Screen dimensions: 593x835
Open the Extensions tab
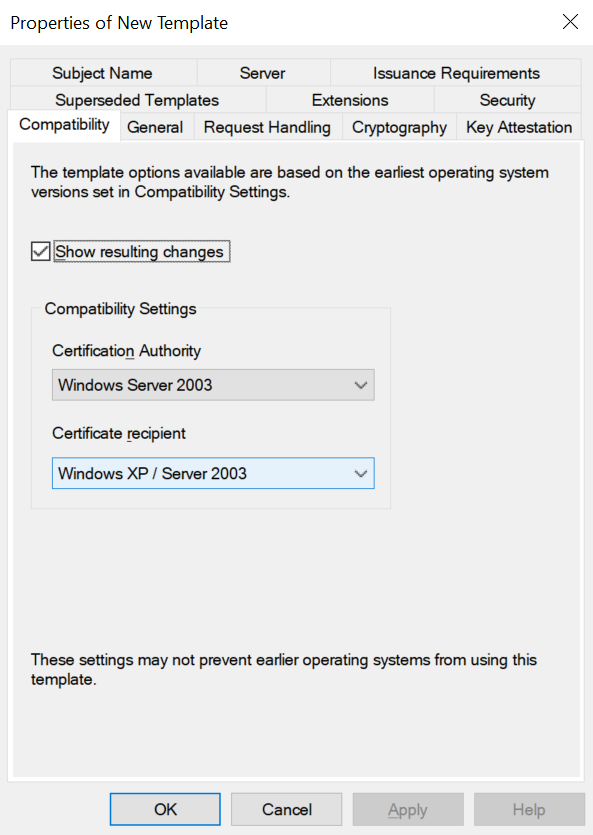tap(350, 100)
